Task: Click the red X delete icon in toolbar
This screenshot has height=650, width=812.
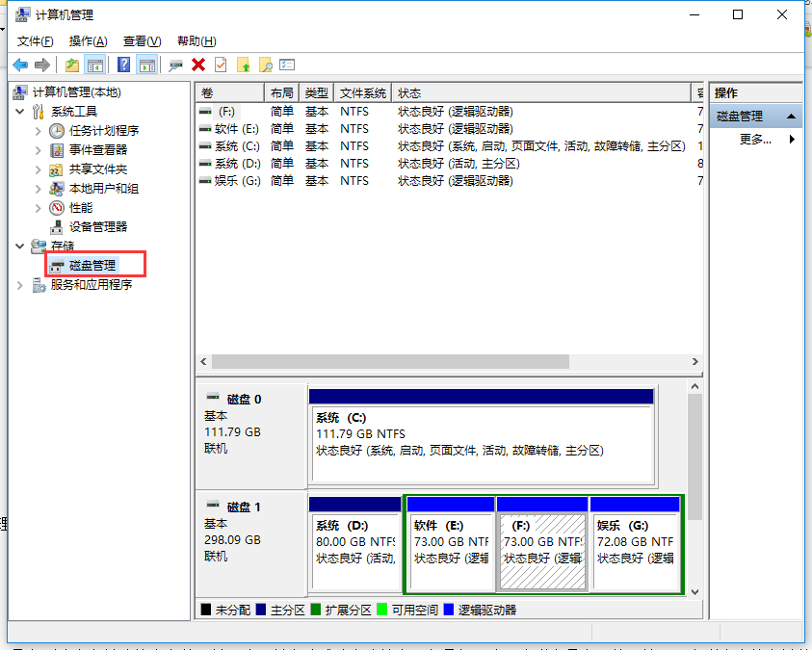Action: pyautogui.click(x=200, y=65)
